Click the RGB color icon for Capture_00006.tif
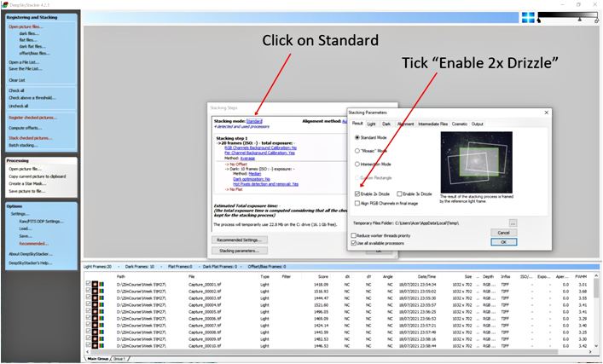This screenshot has width=603, height=364. [x=101, y=319]
